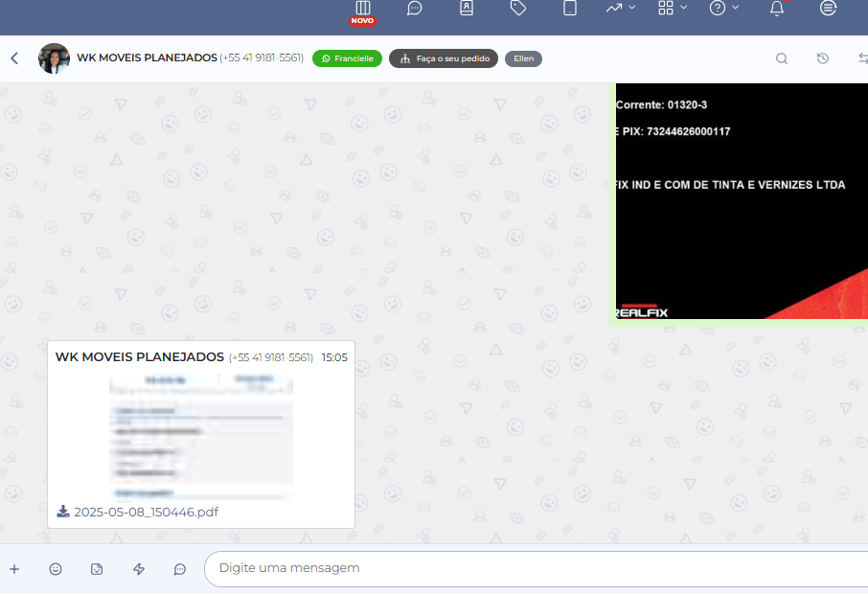The image size is (868, 594).
Task: Go back to the conversation list
Action: pos(14,58)
